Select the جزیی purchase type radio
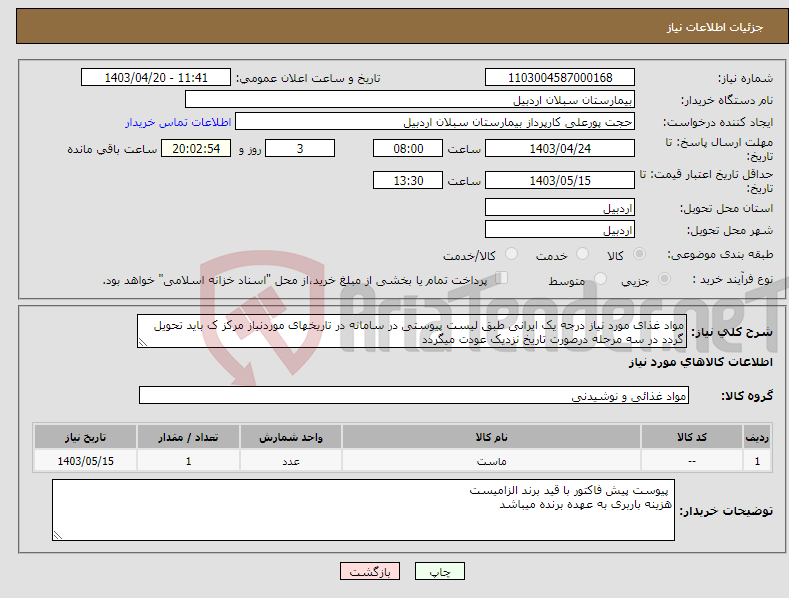789x598 pixels. tap(664, 278)
